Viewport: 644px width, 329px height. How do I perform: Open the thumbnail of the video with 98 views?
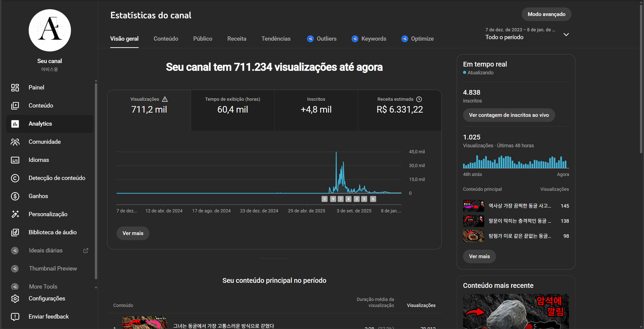pos(474,236)
